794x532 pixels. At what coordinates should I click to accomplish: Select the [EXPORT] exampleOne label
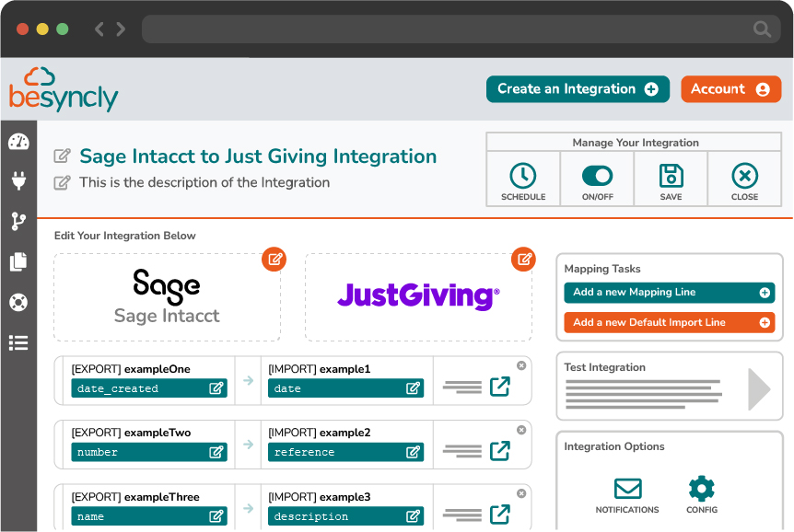click(131, 369)
